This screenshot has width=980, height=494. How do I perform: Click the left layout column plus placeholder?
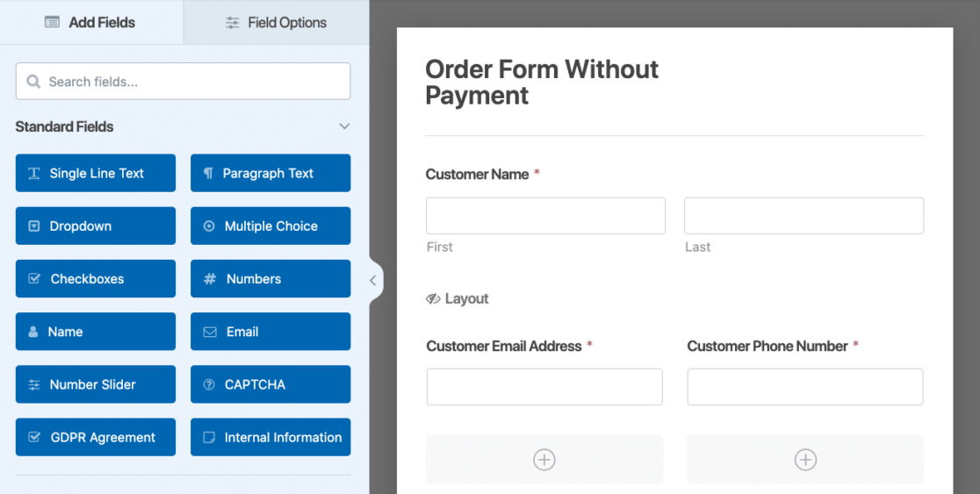pos(544,460)
